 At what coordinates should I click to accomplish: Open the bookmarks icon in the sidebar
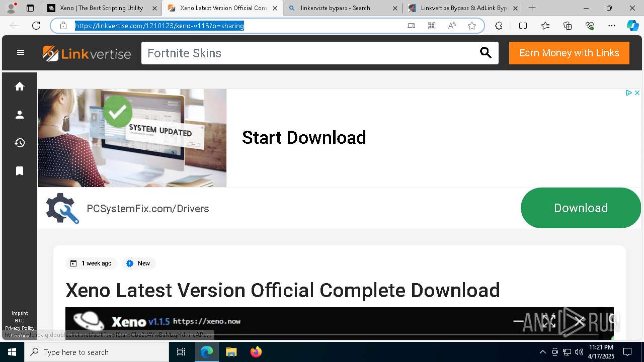20,171
